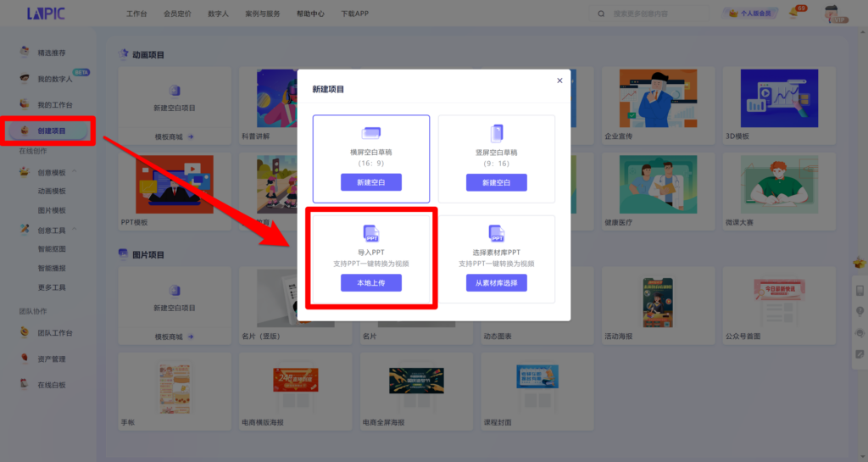
Task: Open the VIP user avatar
Action: (833, 14)
